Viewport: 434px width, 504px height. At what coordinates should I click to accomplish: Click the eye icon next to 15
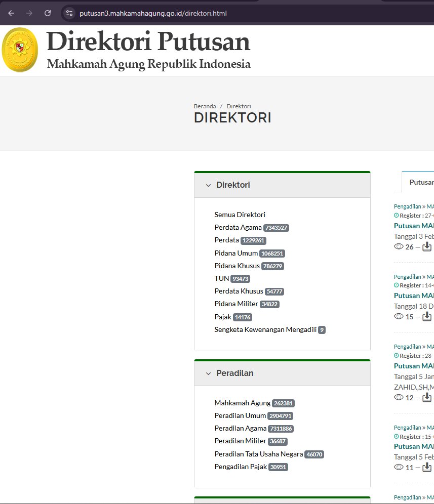pos(399,316)
